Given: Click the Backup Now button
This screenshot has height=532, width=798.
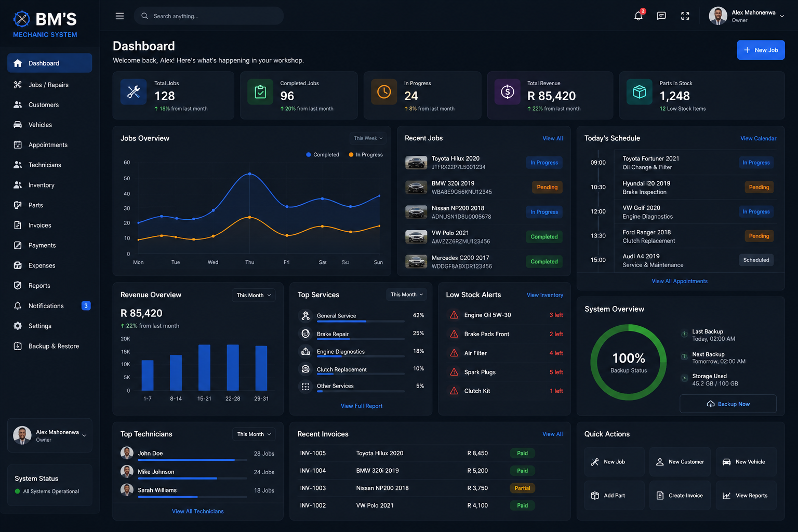Looking at the screenshot, I should (x=728, y=404).
